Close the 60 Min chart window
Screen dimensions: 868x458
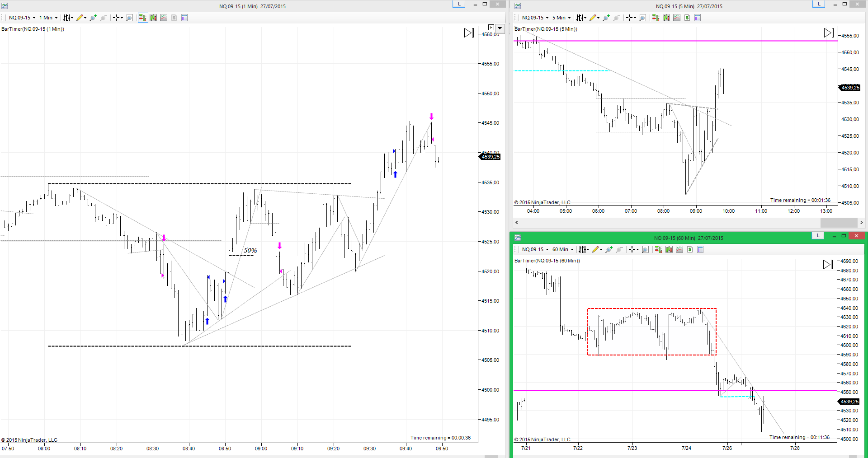857,235
